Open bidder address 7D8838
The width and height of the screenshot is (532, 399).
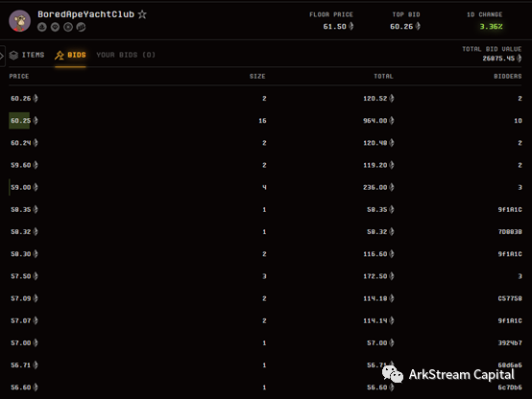pos(510,232)
